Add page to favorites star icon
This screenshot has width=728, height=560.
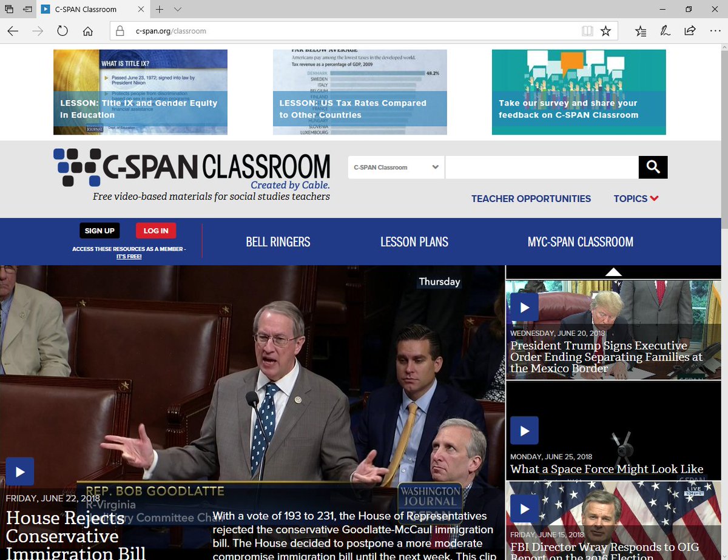pyautogui.click(x=605, y=31)
